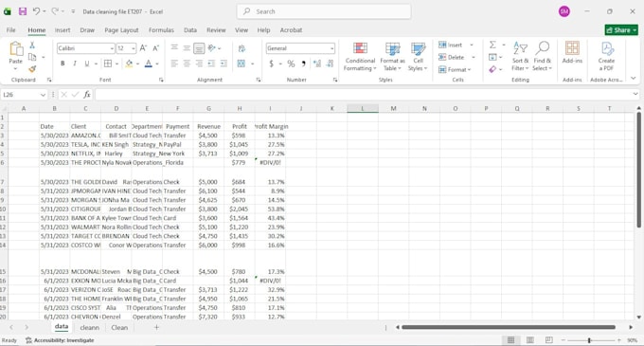Apply accounting dollar format
Image resolution: width=644 pixels, height=346 pixels.
pyautogui.click(x=271, y=64)
